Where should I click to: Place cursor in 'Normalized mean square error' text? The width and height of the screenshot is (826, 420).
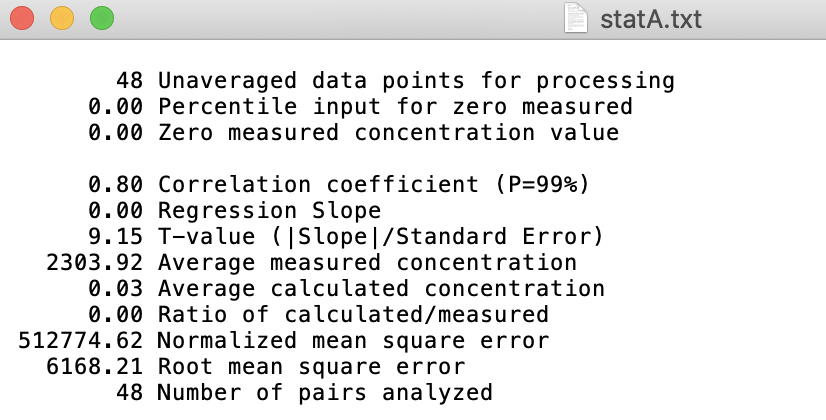pos(352,340)
